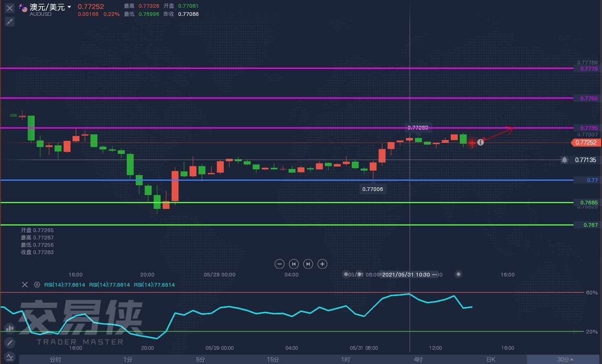Zoom in chart with plus button
The image size is (602, 364).
click(x=322, y=264)
